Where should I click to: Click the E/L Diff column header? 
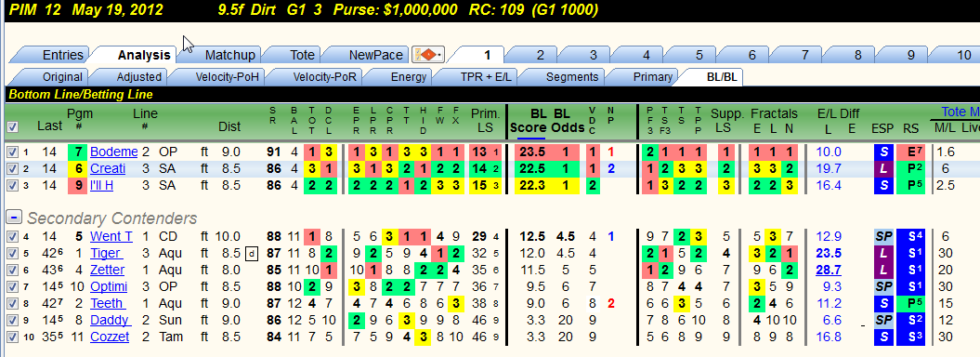(x=838, y=113)
